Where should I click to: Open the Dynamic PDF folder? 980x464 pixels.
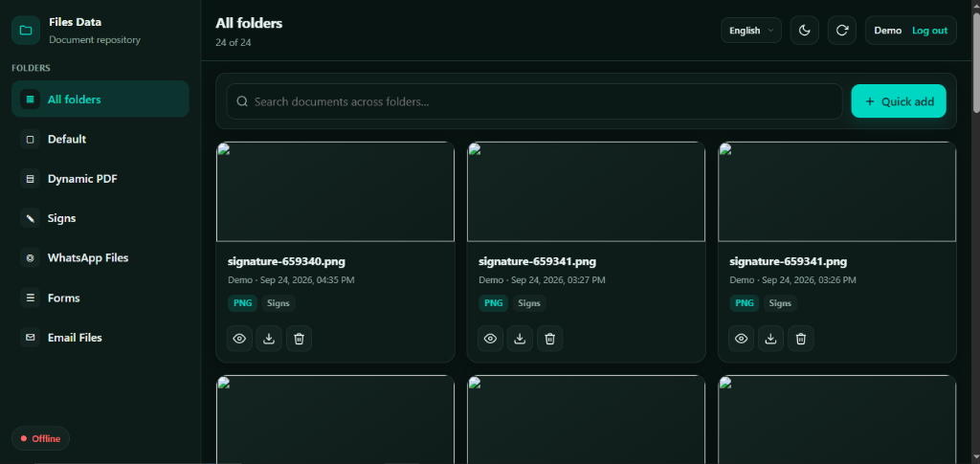(100, 179)
